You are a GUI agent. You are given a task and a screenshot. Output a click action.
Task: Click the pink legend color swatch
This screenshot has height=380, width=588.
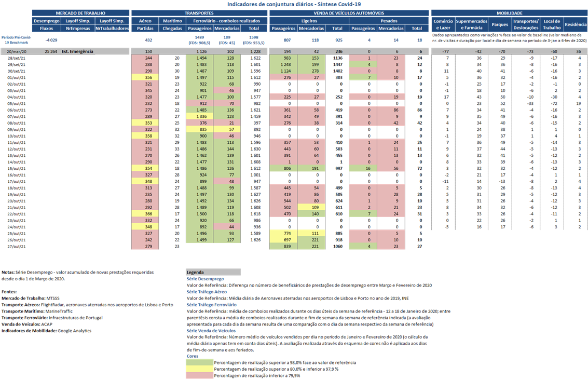click(x=199, y=375)
